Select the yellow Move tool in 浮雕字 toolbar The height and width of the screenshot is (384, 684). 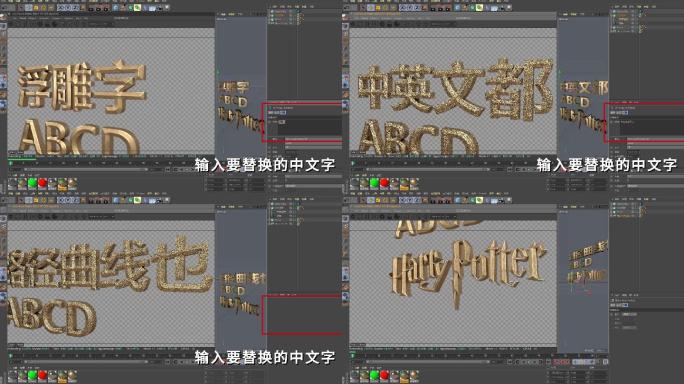point(36,8)
